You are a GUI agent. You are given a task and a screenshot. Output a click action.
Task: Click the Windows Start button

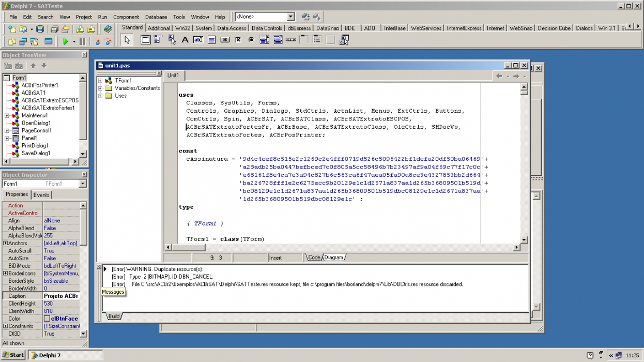coord(13,355)
